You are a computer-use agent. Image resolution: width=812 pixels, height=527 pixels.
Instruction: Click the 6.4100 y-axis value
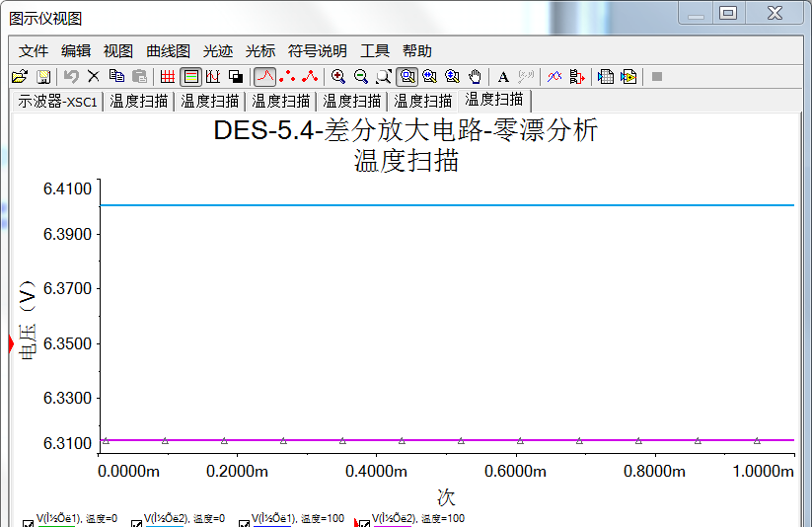pos(67,188)
